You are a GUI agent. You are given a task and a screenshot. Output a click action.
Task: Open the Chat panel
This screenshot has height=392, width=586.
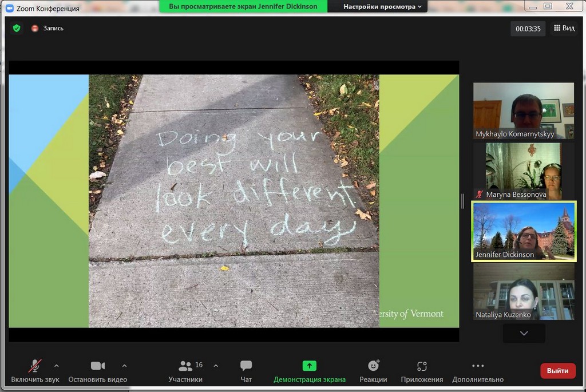(246, 366)
